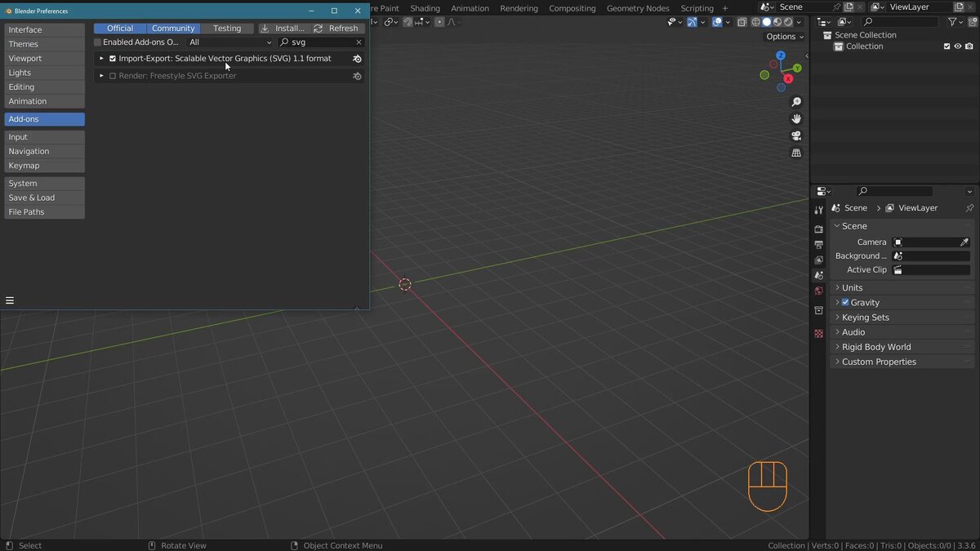Open the Keymap preferences section
980x551 pixels.
coord(44,166)
